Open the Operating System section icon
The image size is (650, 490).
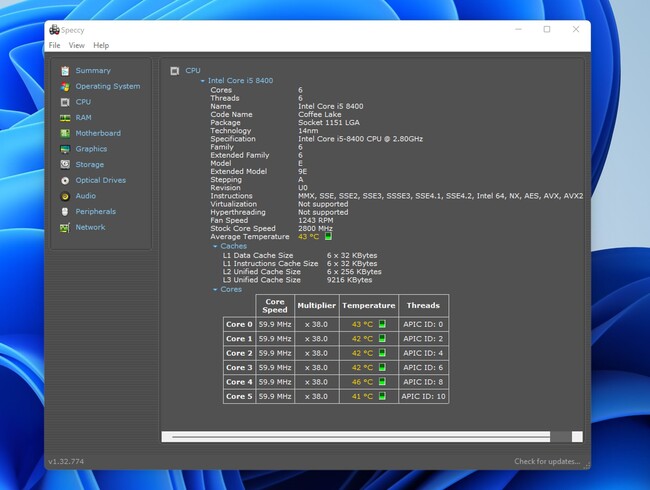[65, 87]
